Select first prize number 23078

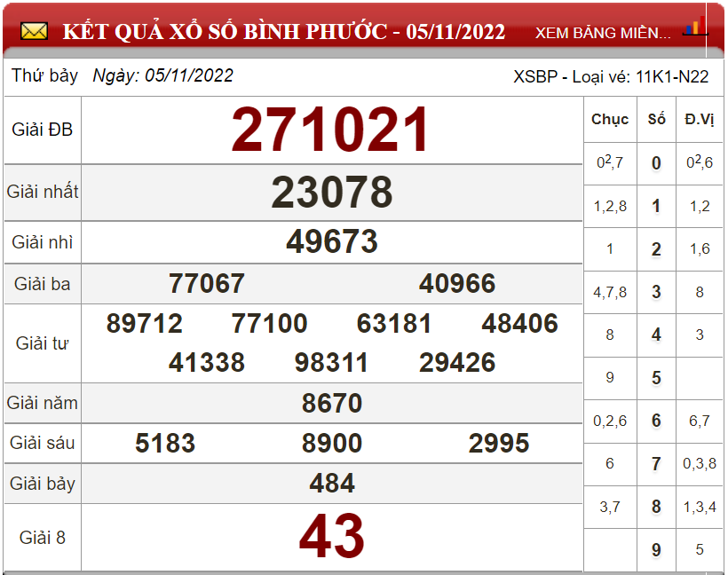(x=331, y=193)
